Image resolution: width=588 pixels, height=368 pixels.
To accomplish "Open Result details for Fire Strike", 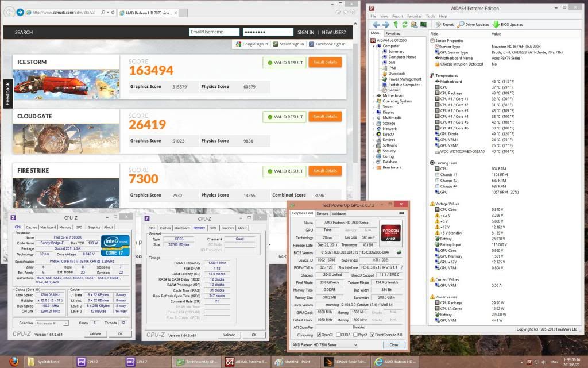I will (x=325, y=171).
